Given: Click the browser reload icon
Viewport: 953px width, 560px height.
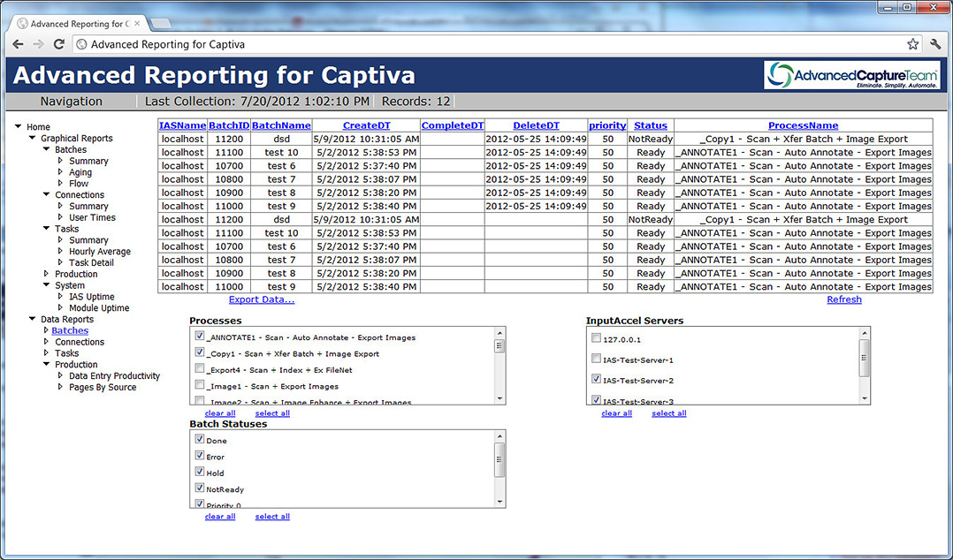Looking at the screenshot, I should [59, 44].
